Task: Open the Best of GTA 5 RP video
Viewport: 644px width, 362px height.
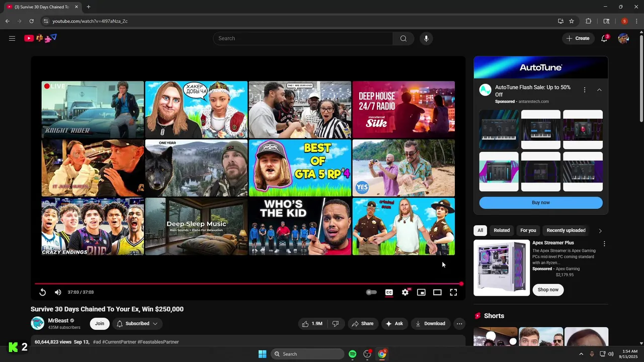Action: (300, 168)
